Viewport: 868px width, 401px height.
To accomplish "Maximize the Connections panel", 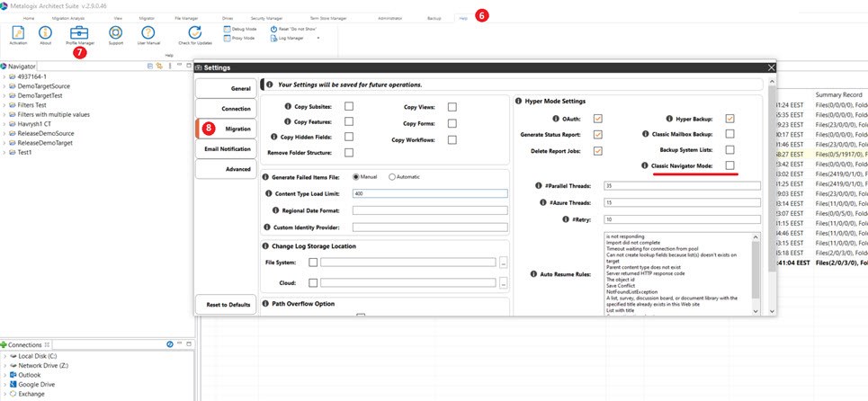I will click(x=188, y=344).
